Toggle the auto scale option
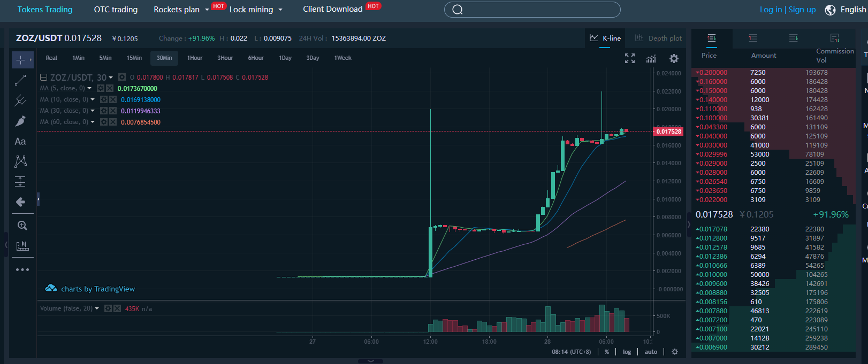Image resolution: width=868 pixels, height=364 pixels. tap(651, 352)
